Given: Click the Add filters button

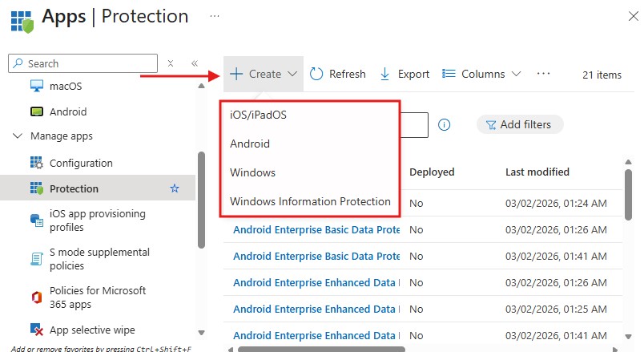Looking at the screenshot, I should tap(520, 124).
